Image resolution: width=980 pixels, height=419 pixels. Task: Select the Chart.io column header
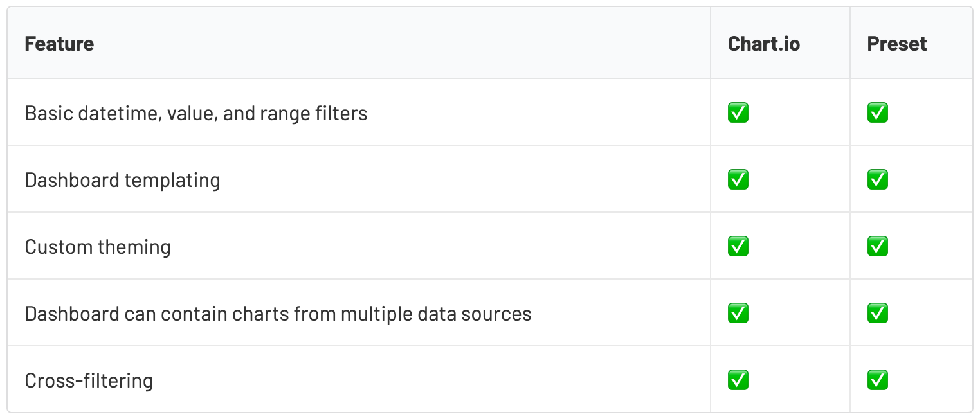764,44
